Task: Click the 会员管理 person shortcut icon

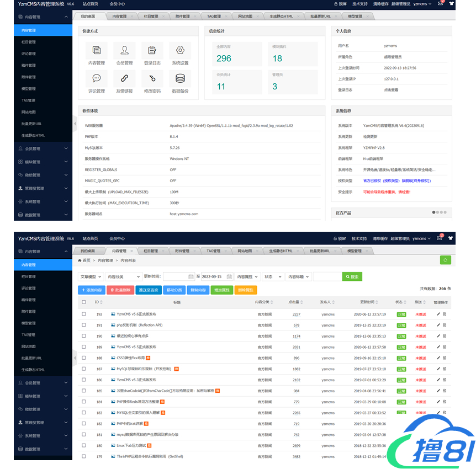Action: coord(125,51)
